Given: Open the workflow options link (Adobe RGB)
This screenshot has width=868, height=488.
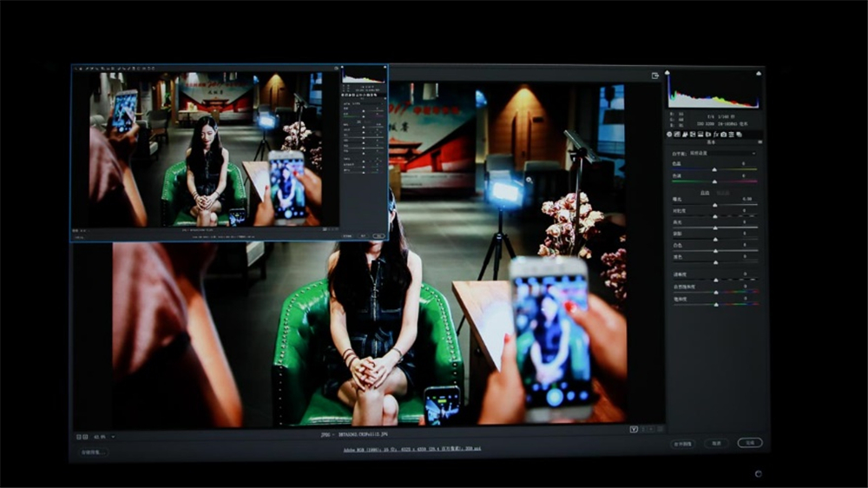Looking at the screenshot, I should (411, 449).
